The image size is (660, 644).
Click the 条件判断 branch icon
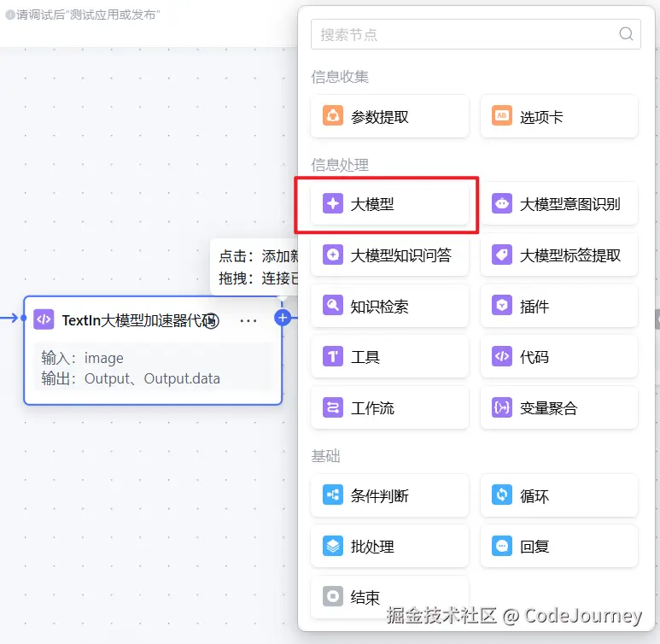[x=332, y=495]
